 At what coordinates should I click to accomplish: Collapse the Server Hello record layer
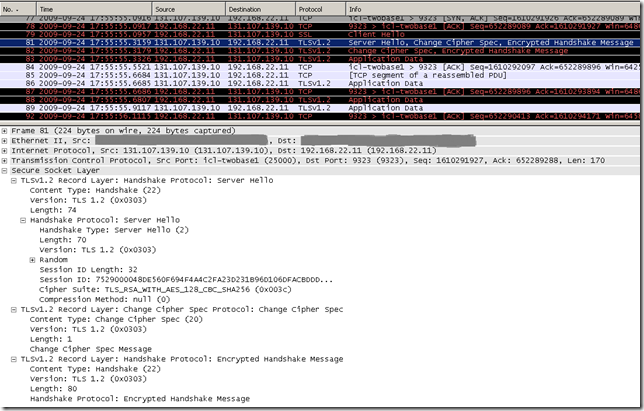[14, 181]
